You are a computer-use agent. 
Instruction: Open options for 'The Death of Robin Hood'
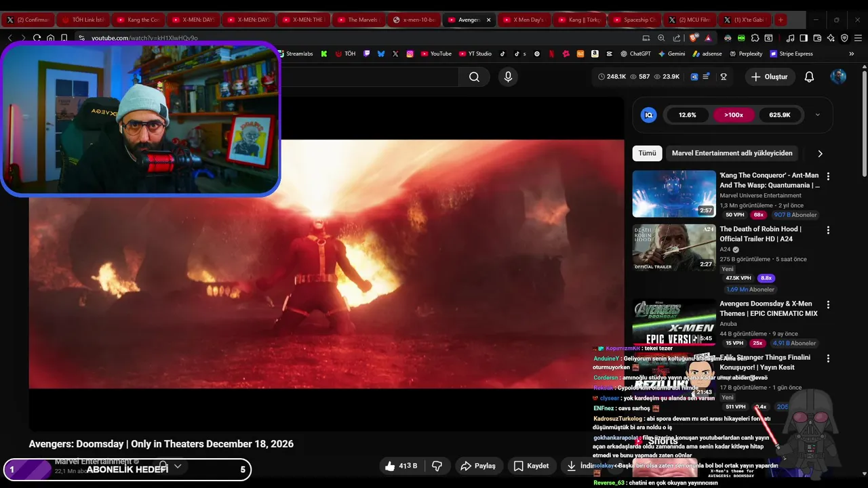pyautogui.click(x=828, y=230)
